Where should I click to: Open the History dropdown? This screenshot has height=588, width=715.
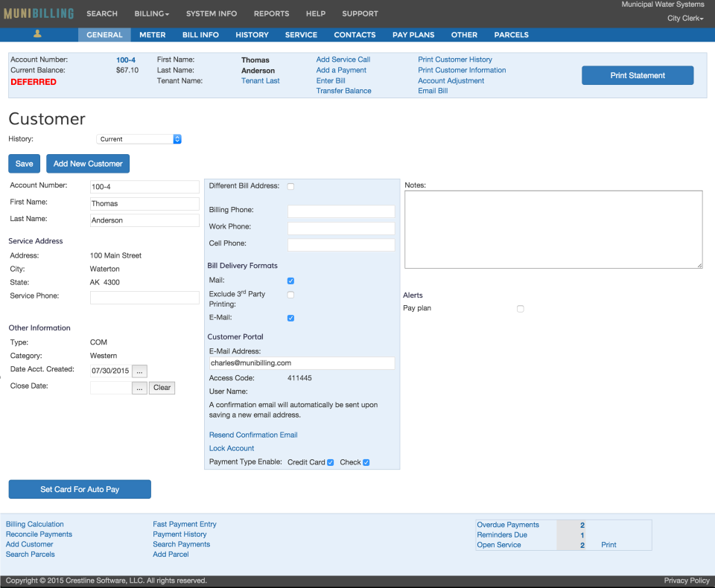137,139
